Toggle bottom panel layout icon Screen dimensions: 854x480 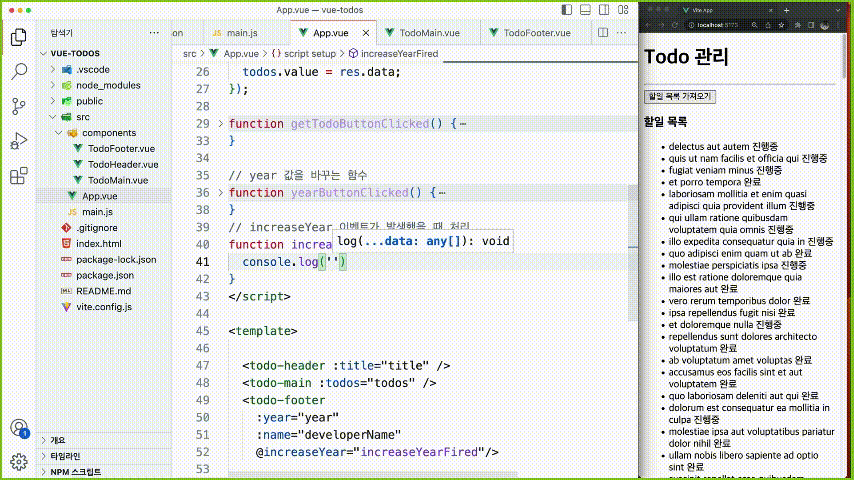(585, 10)
